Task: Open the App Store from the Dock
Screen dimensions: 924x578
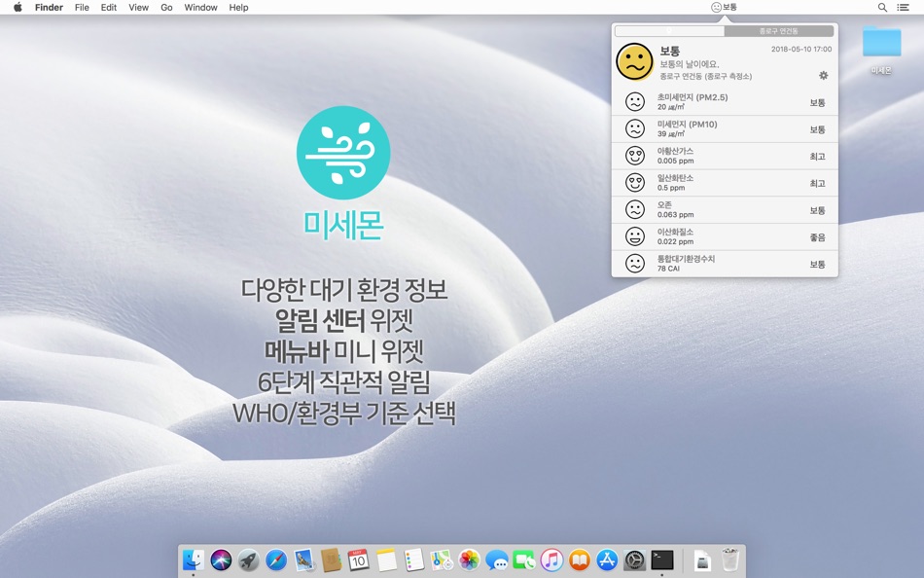Action: pyautogui.click(x=607, y=560)
